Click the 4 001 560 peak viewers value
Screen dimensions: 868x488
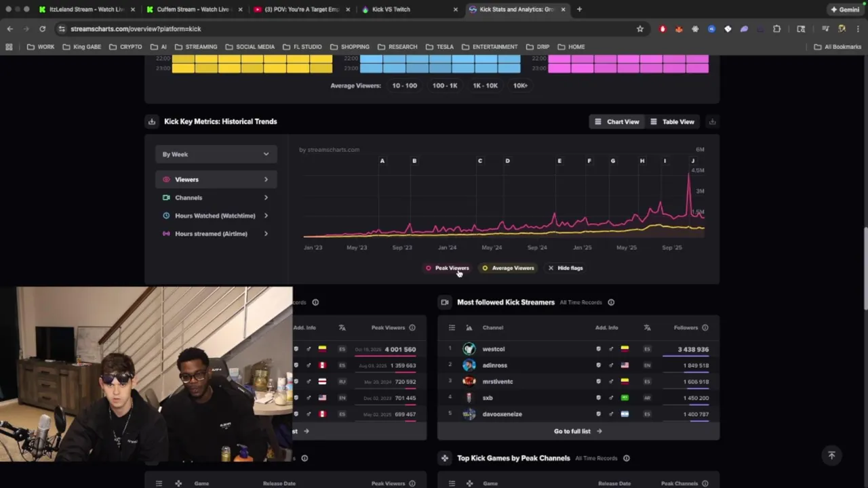tap(400, 350)
